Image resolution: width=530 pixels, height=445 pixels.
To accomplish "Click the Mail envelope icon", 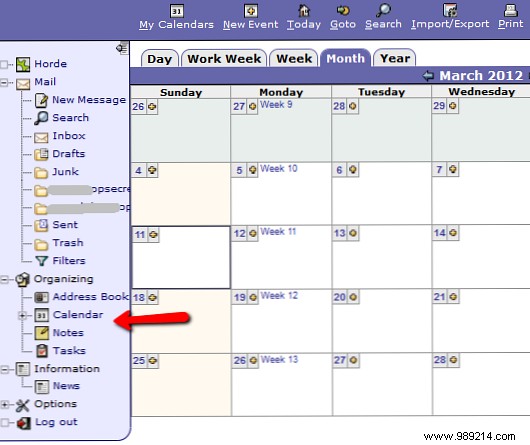I will [23, 83].
